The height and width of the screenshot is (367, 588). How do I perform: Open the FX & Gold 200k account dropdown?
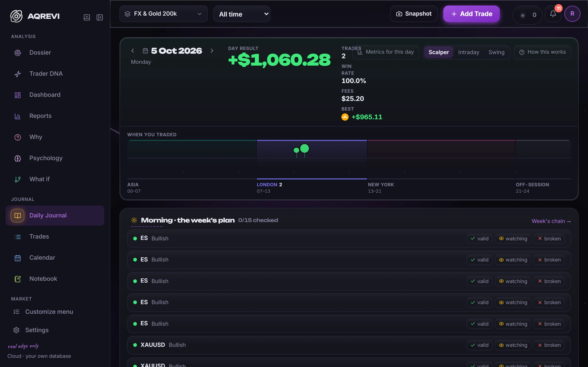tap(164, 14)
